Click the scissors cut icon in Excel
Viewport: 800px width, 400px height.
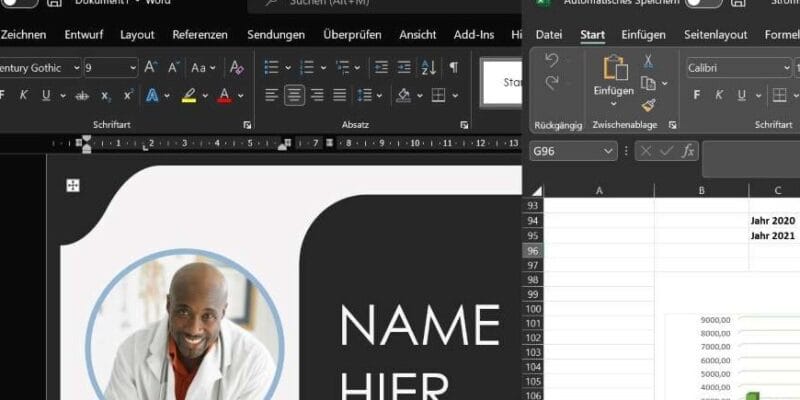point(648,61)
